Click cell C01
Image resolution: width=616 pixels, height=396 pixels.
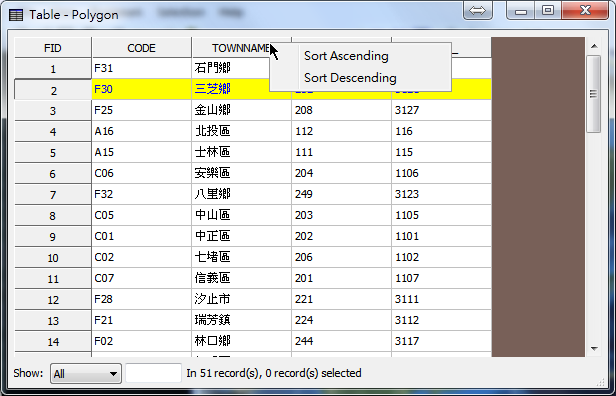pyautogui.click(x=141, y=236)
